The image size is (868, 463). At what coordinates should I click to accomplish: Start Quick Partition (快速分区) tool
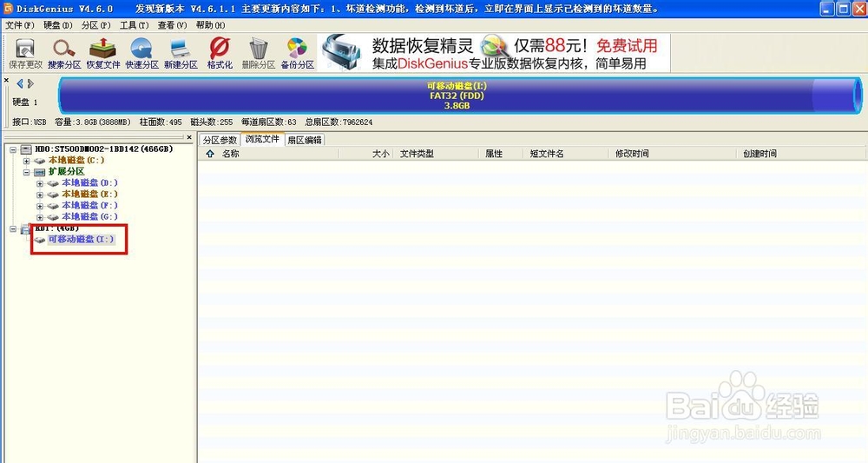pyautogui.click(x=141, y=53)
